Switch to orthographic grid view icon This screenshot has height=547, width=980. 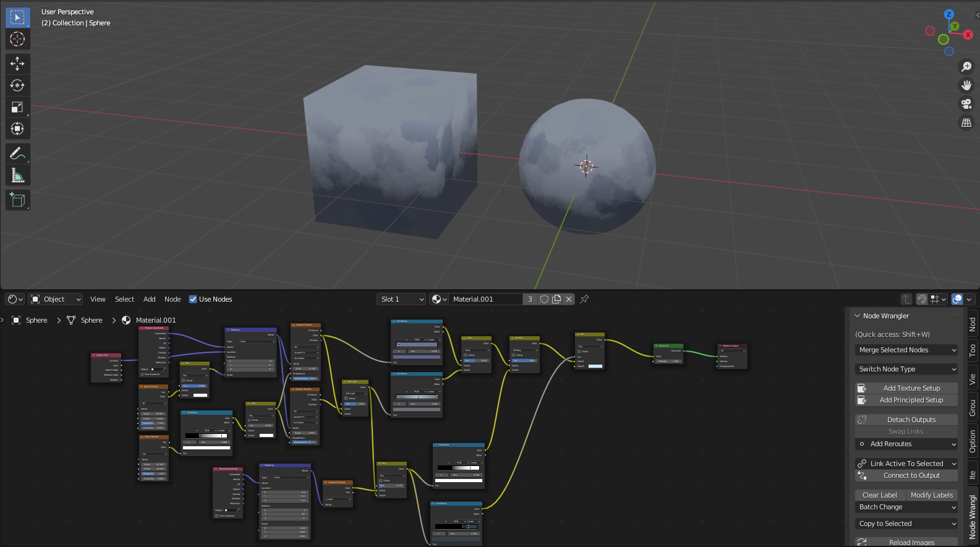(966, 123)
